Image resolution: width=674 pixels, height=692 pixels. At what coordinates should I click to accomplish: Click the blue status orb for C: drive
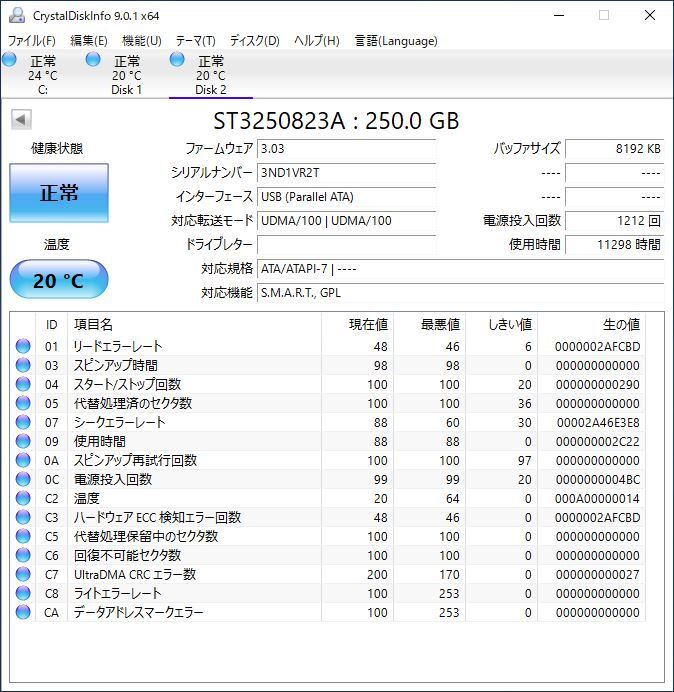coord(9,60)
